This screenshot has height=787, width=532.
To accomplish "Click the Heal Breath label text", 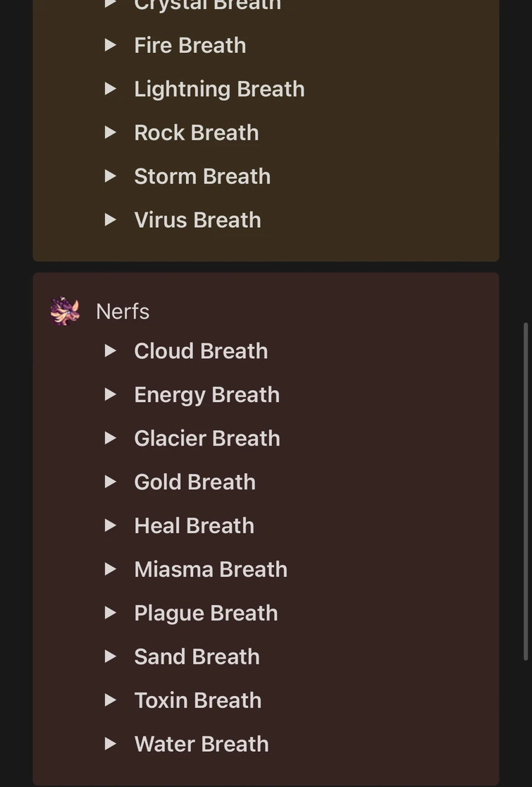I will (194, 525).
